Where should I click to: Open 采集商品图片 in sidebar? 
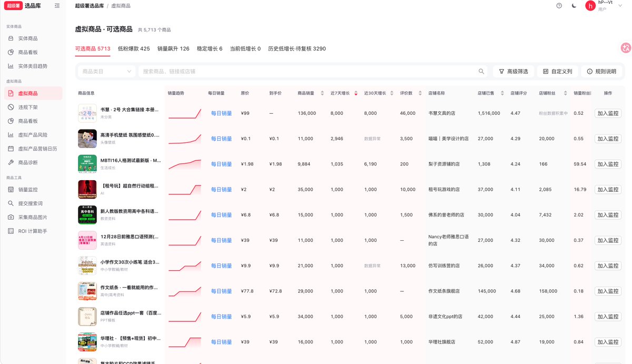(x=33, y=217)
